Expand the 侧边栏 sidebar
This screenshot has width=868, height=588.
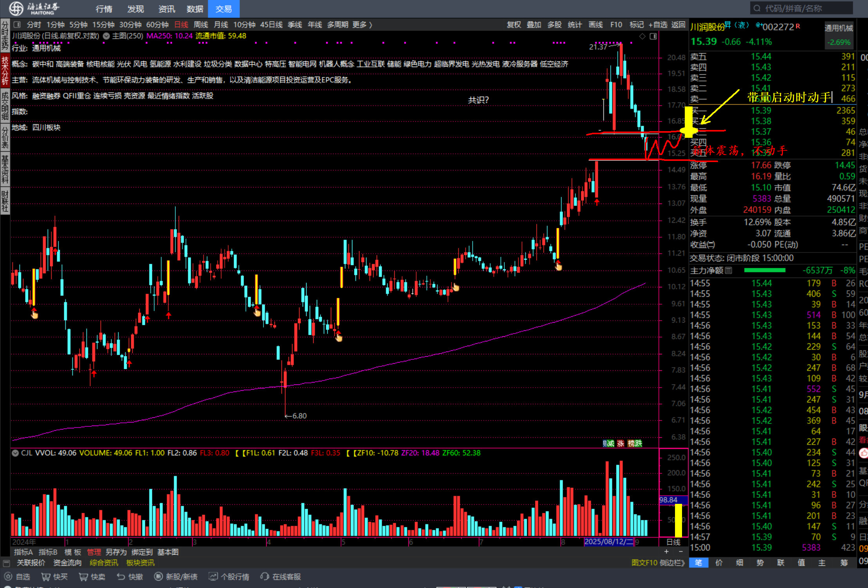[x=672, y=563]
